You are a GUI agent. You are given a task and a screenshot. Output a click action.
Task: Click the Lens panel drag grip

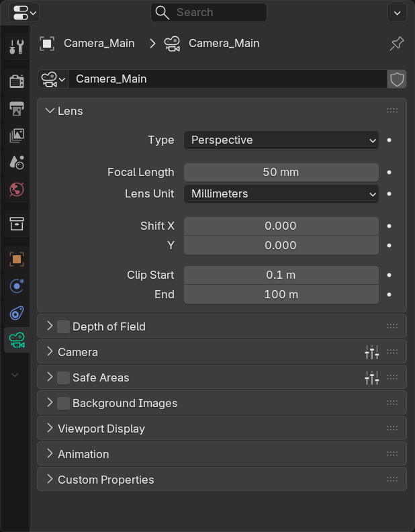(392, 111)
